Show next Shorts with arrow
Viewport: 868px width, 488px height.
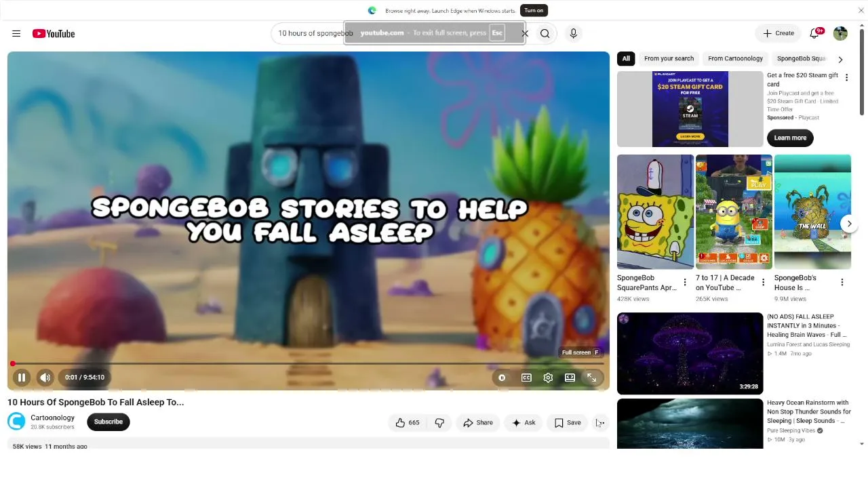(x=849, y=224)
